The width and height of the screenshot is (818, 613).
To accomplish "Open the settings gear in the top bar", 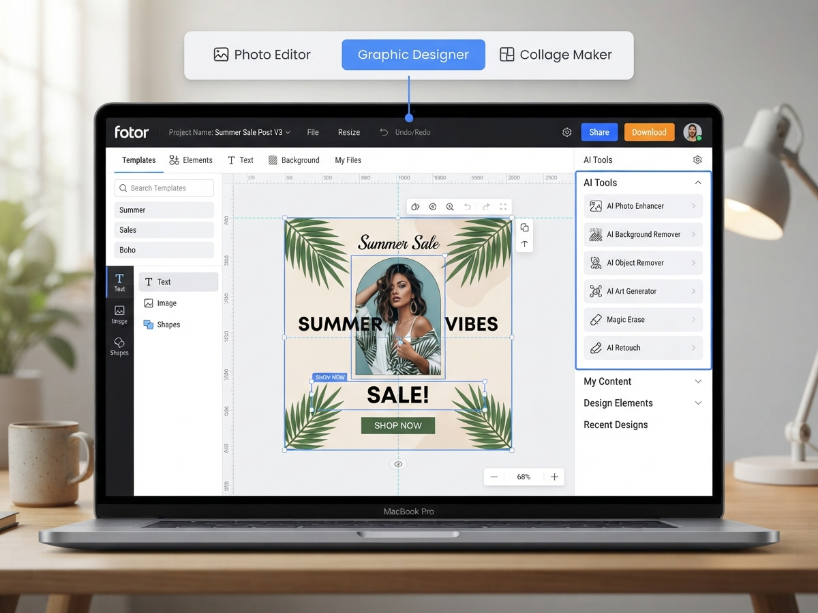I will pos(567,133).
